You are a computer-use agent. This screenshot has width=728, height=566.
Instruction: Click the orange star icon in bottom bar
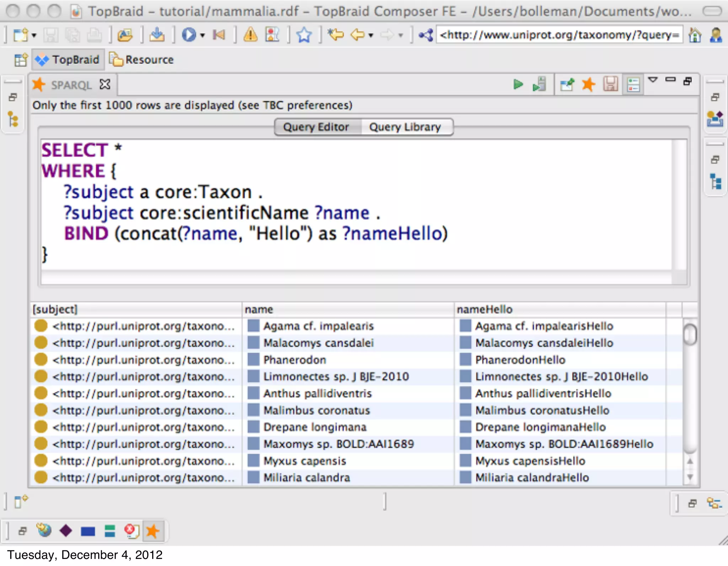pos(153,531)
